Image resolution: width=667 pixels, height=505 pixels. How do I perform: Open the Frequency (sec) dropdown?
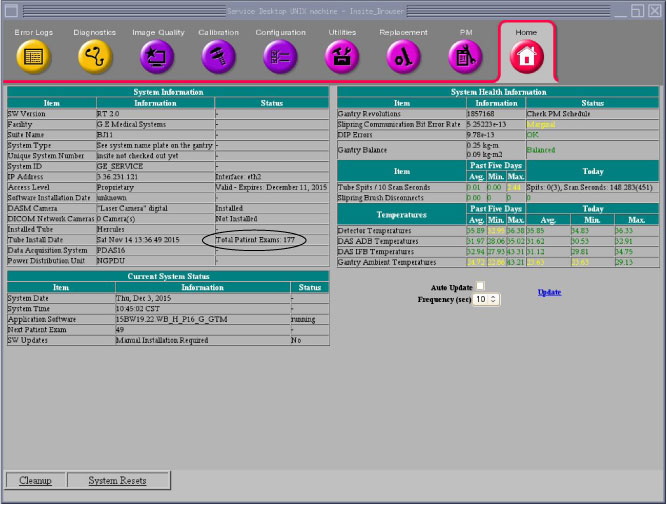[x=486, y=299]
